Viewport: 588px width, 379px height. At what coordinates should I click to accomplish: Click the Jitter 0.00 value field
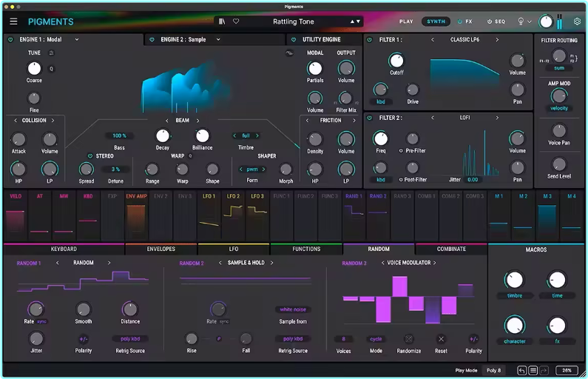(x=473, y=180)
